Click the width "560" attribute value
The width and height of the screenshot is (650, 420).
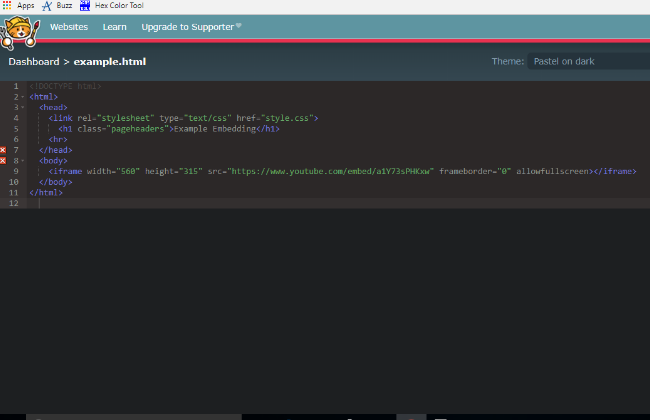pos(128,171)
